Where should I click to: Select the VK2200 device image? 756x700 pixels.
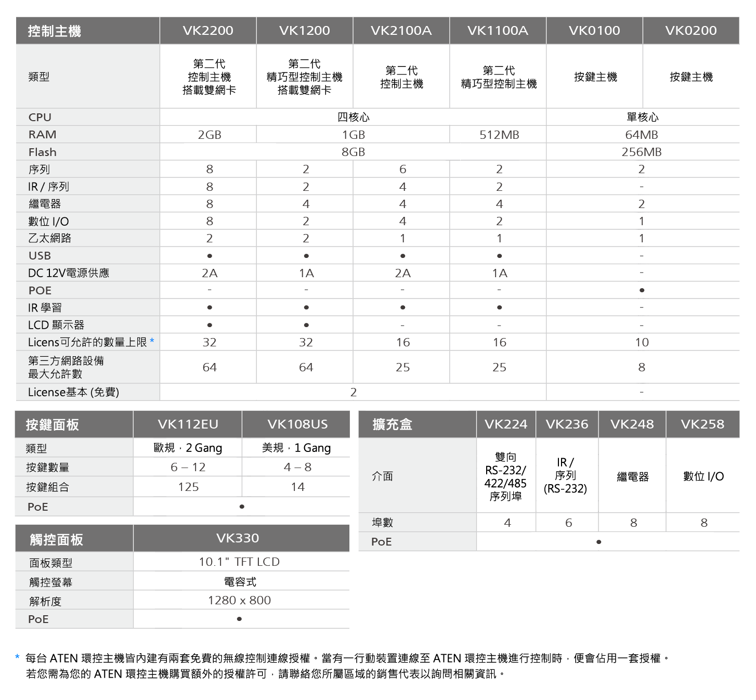coord(208,76)
